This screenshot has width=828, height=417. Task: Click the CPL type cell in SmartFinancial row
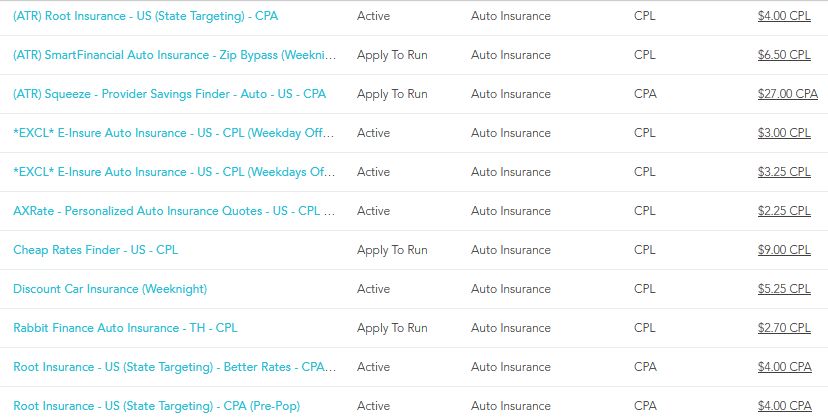[x=645, y=55]
